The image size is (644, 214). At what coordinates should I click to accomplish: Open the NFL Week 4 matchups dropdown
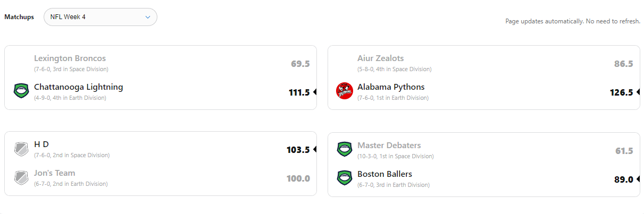pyautogui.click(x=100, y=17)
